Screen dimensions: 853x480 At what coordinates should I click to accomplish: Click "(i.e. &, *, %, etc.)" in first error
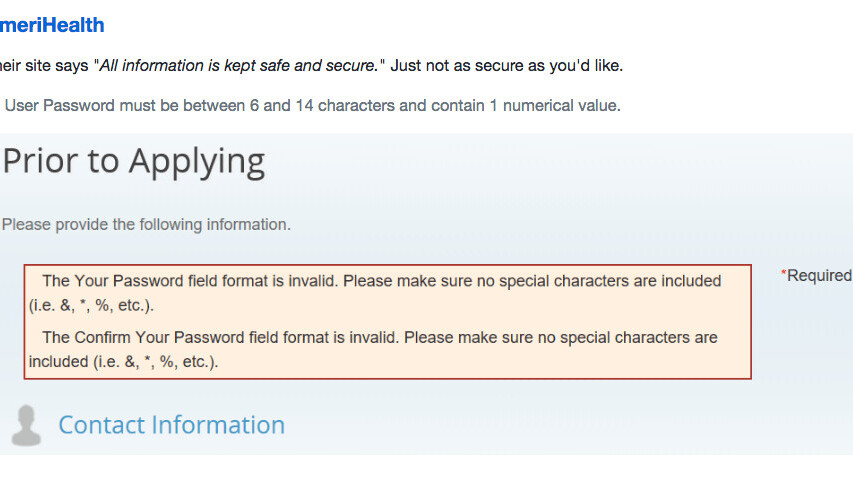pos(91,305)
